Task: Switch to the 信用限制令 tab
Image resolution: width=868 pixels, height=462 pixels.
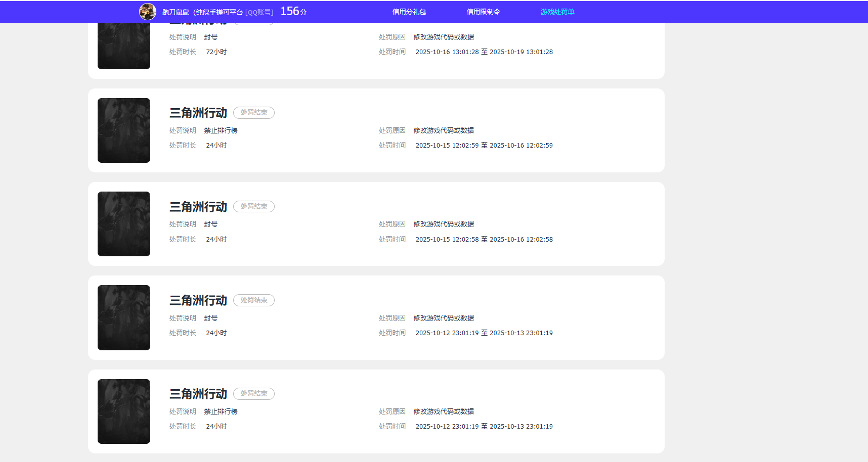Action: pyautogui.click(x=483, y=12)
